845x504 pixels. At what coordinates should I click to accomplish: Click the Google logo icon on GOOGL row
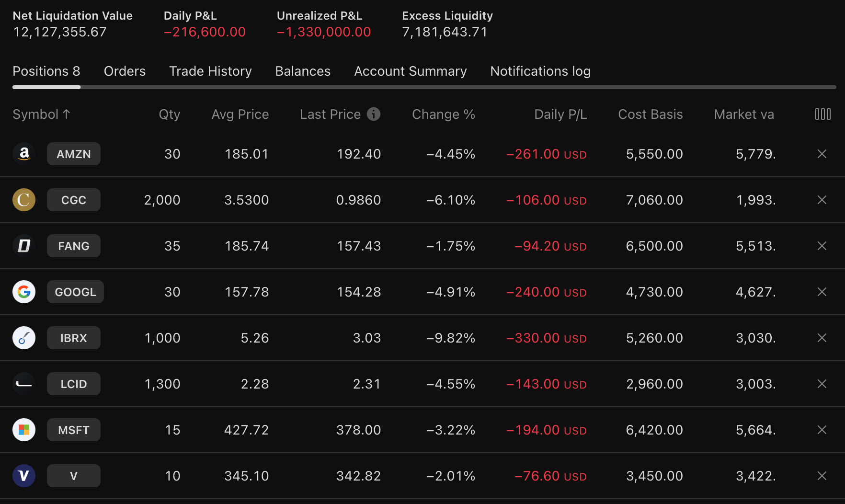(24, 292)
